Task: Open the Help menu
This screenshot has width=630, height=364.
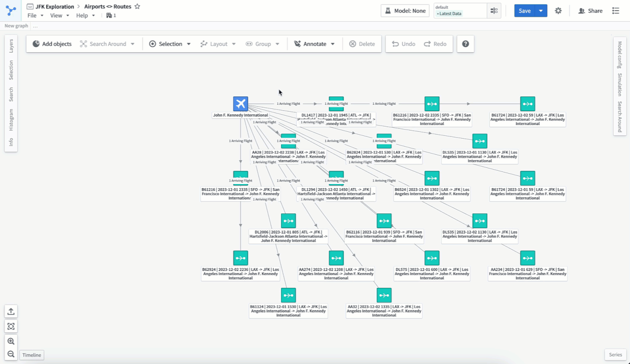Action: coord(85,15)
